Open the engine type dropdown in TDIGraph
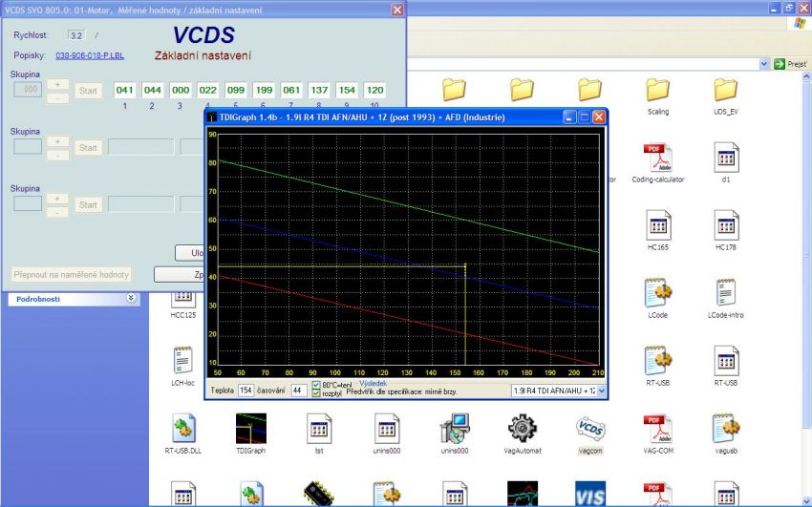Image resolution: width=812 pixels, height=507 pixels. point(601,391)
